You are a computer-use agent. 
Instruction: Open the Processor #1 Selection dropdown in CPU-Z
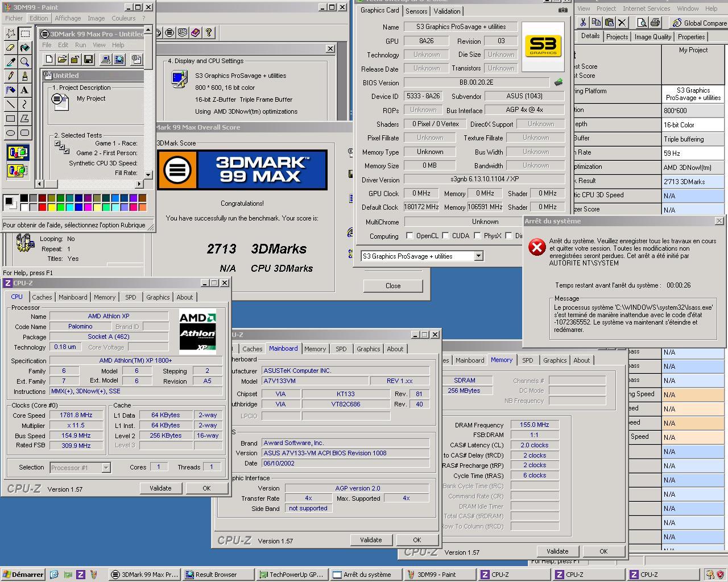106,467
